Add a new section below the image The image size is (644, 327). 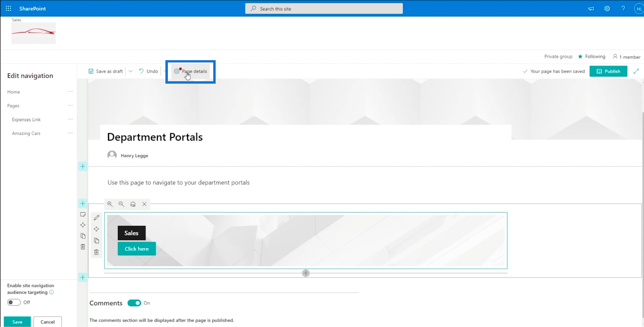click(x=83, y=277)
